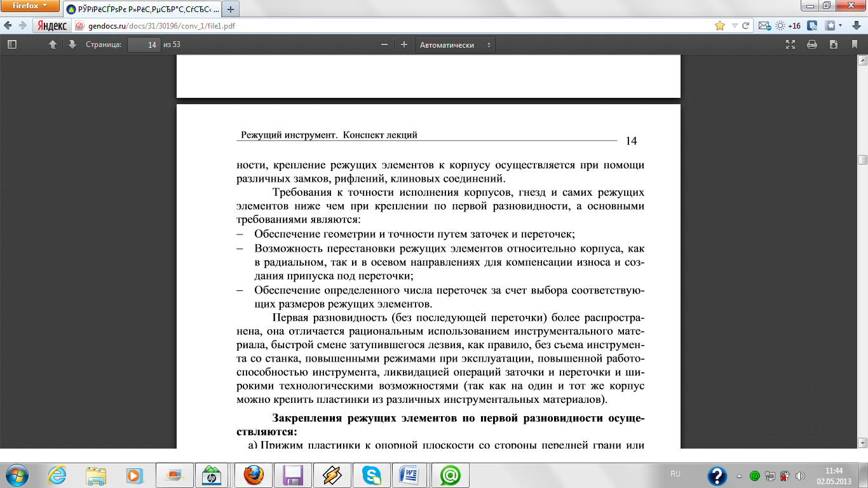
Task: Toggle the PDF viewer sidebar
Action: (x=12, y=44)
